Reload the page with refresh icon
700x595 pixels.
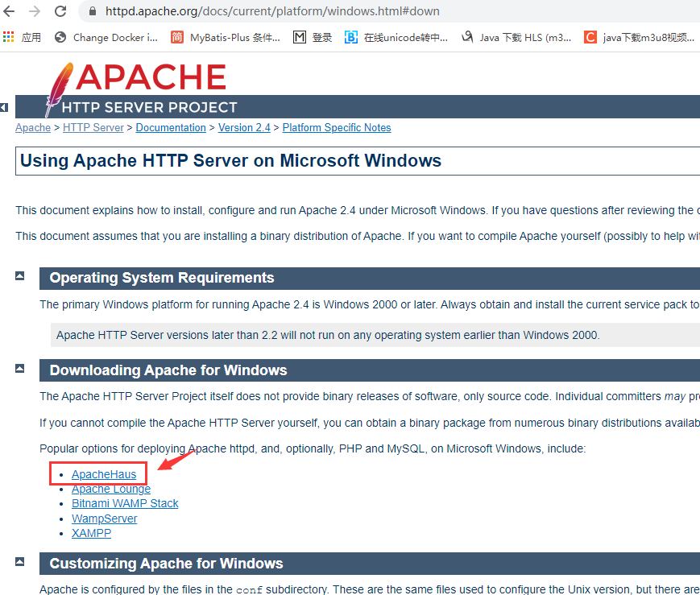60,11
